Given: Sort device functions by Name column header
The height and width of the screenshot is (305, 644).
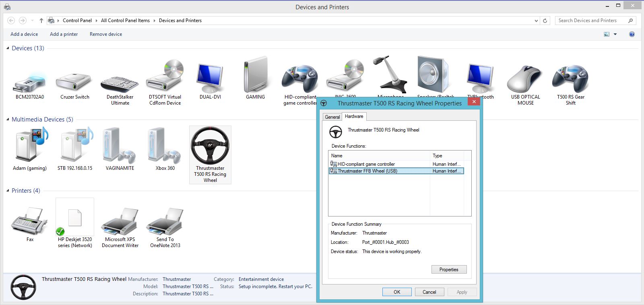Looking at the screenshot, I should click(380, 156).
